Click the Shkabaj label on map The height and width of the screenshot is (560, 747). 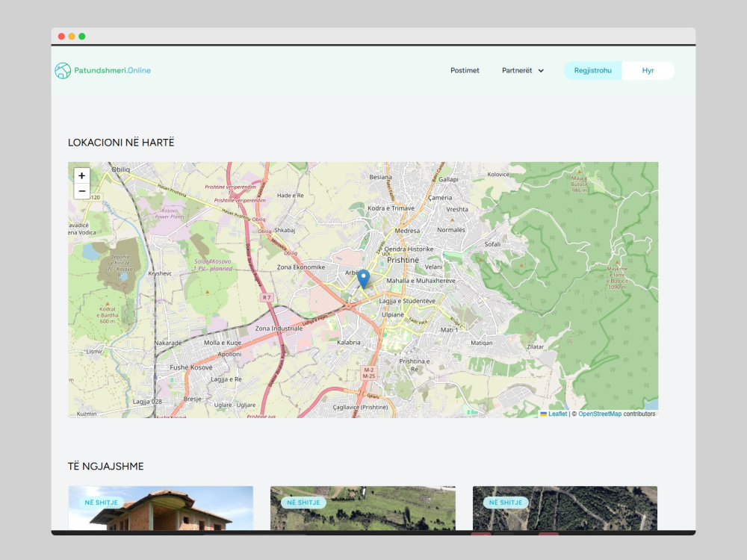click(x=285, y=230)
